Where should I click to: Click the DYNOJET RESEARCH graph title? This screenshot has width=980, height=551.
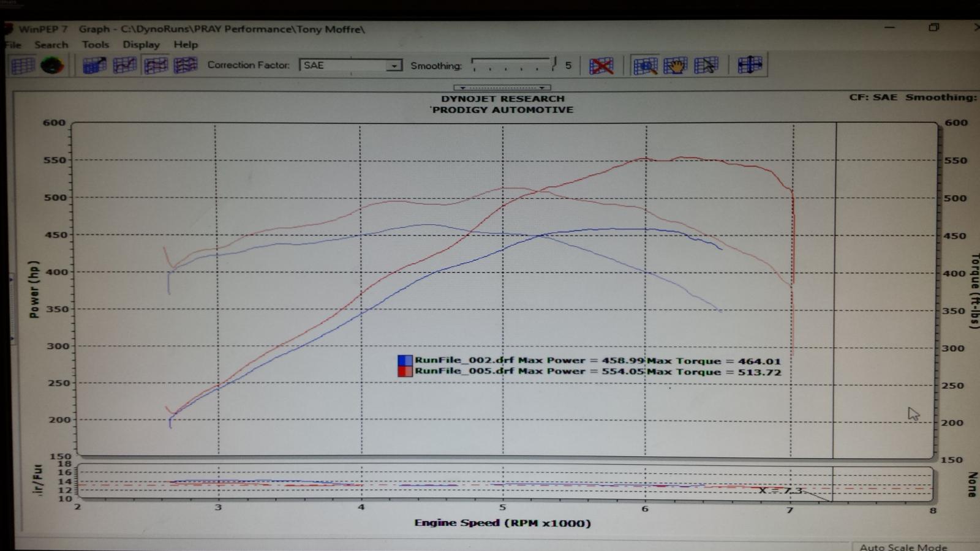(x=503, y=99)
